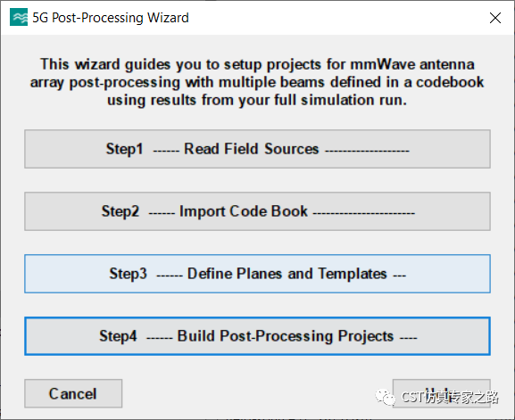Cancel the wizard dialog

(73, 394)
